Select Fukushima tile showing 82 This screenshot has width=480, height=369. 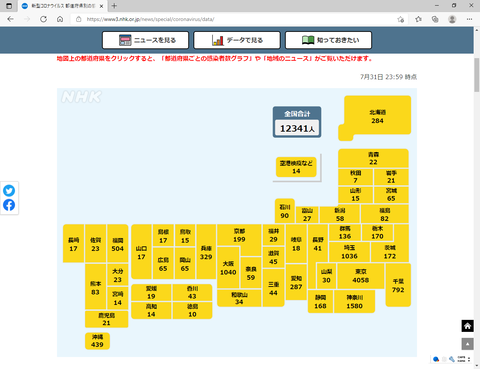point(384,214)
